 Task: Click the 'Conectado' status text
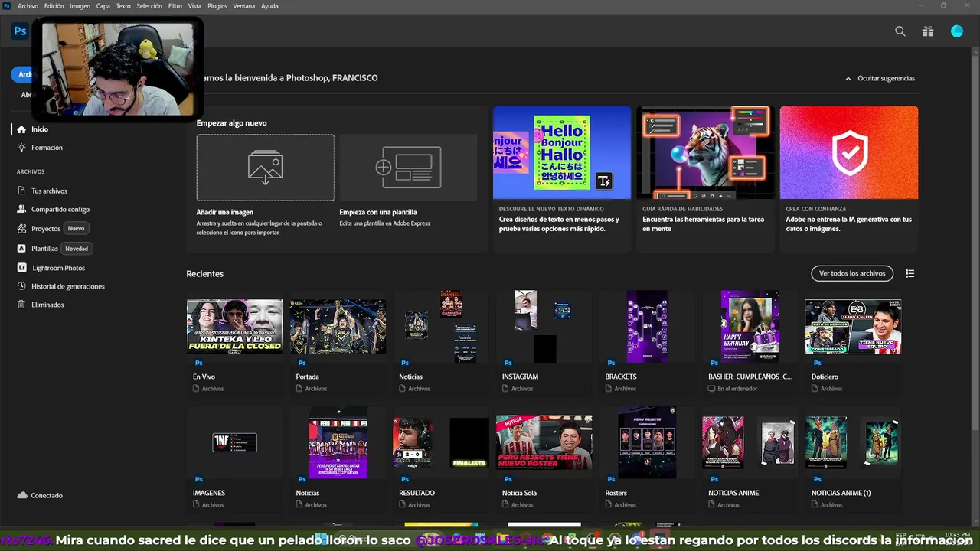pos(47,495)
